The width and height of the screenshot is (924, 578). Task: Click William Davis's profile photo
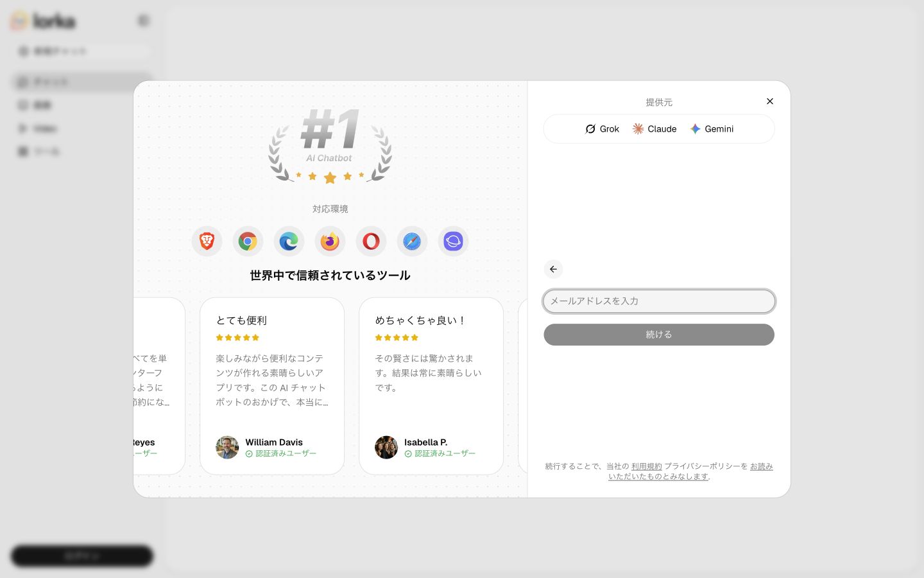coord(227,447)
